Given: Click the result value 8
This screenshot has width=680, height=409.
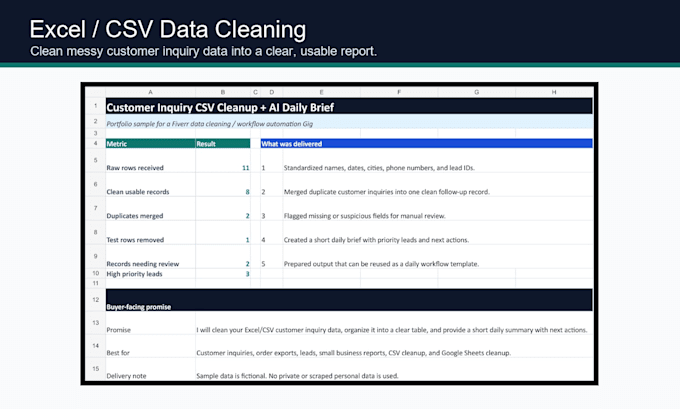Looking at the screenshot, I should click(x=223, y=185).
